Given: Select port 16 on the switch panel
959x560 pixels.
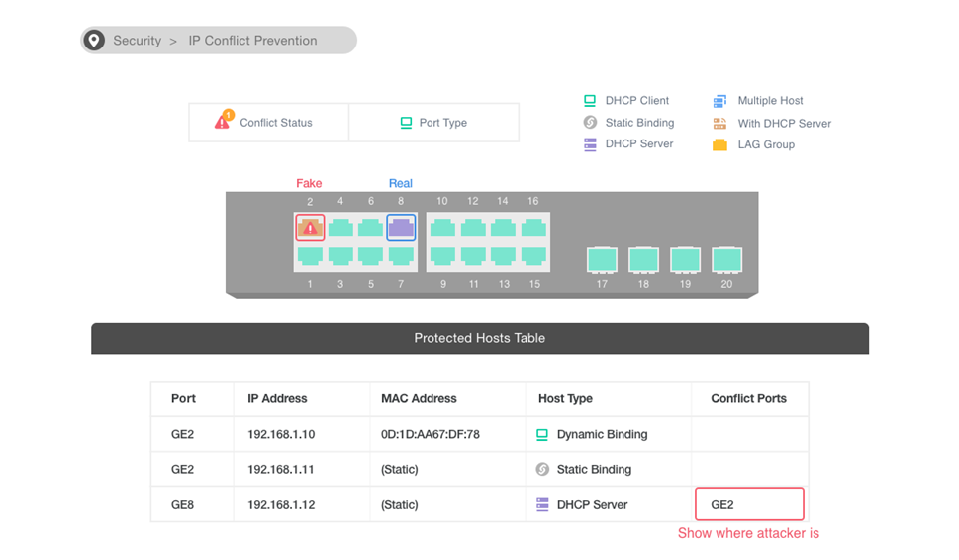Looking at the screenshot, I should coord(533,228).
